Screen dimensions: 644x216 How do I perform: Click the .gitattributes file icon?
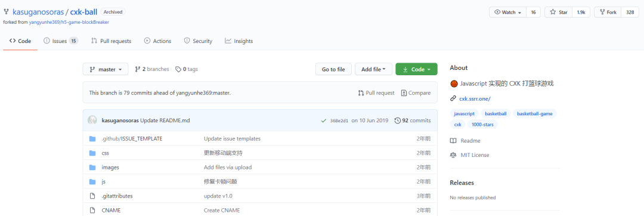(x=92, y=196)
